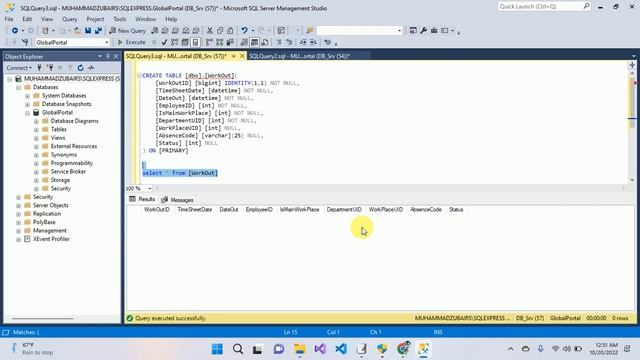Collapse the GlobalPortal database node
Screen dimensions: 640x360
tap(27, 113)
